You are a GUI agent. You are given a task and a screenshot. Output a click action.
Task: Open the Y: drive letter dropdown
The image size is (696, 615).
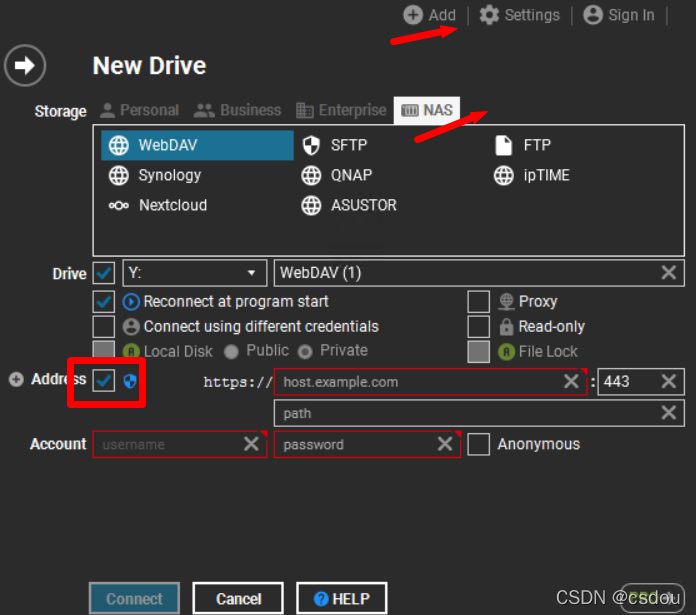click(x=195, y=273)
